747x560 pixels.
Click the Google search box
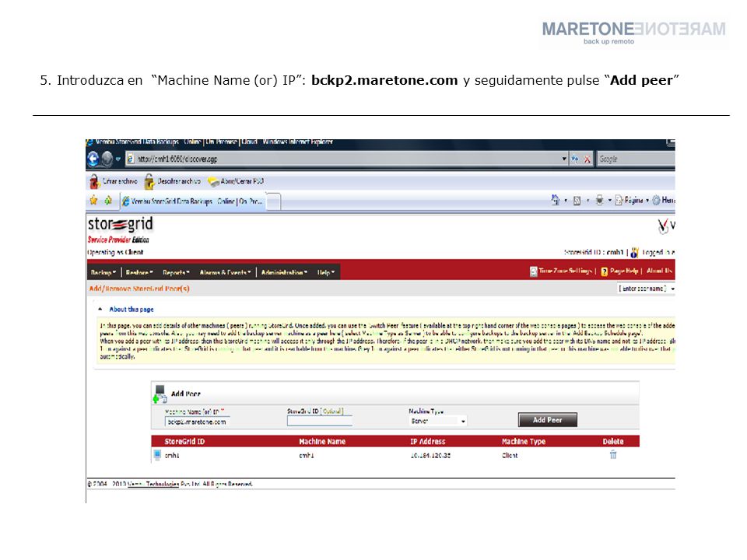coord(636,159)
